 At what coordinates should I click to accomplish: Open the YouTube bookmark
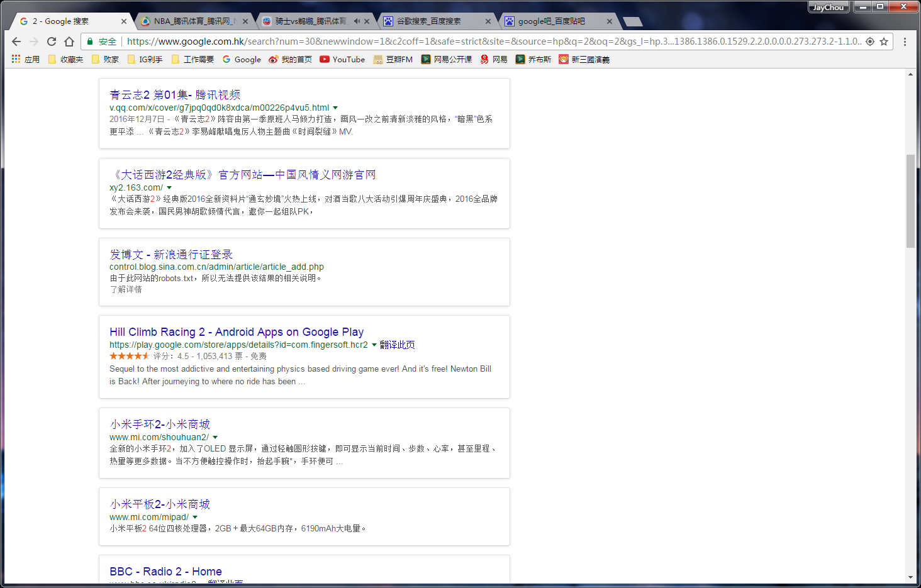click(x=342, y=59)
